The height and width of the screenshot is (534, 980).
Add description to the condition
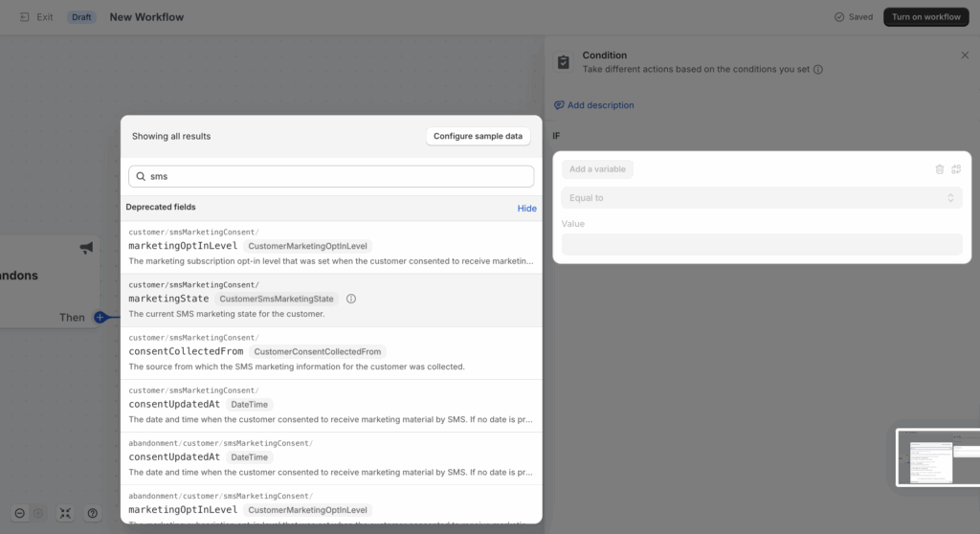pos(593,105)
